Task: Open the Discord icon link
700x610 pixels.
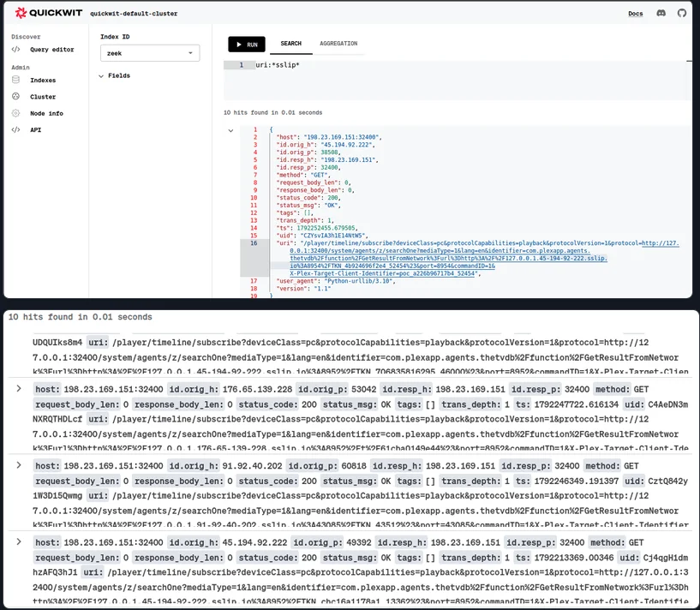Action: click(661, 13)
